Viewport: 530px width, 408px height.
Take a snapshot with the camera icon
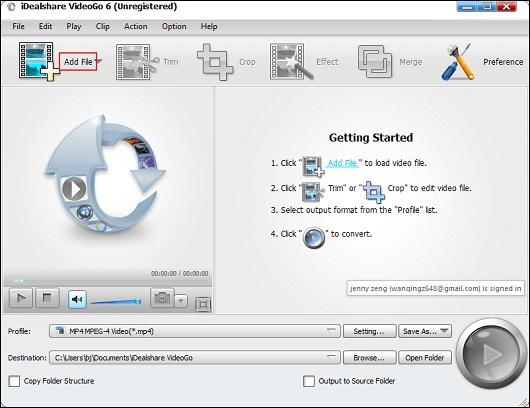[162, 298]
